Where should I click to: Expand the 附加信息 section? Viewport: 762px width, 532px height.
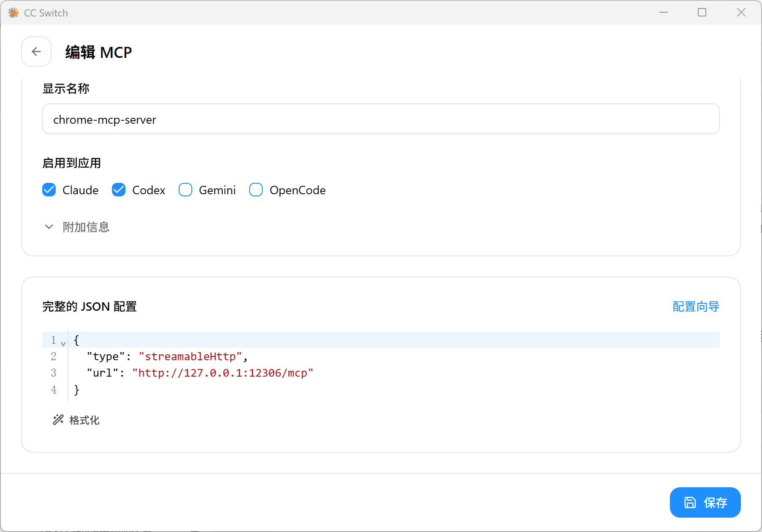tap(77, 227)
